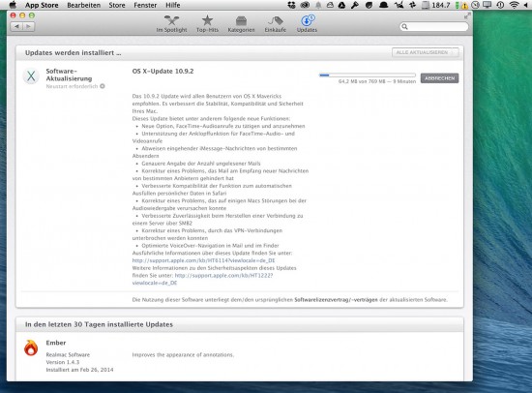Image resolution: width=532 pixels, height=393 pixels.
Task: Click the Ember flame app icon
Action: [x=31, y=348]
